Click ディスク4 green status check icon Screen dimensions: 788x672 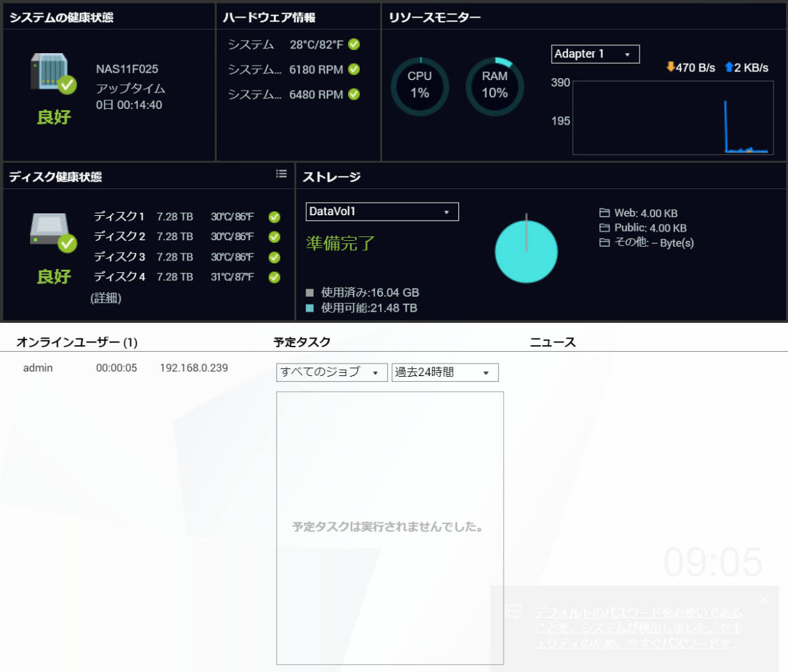274,278
